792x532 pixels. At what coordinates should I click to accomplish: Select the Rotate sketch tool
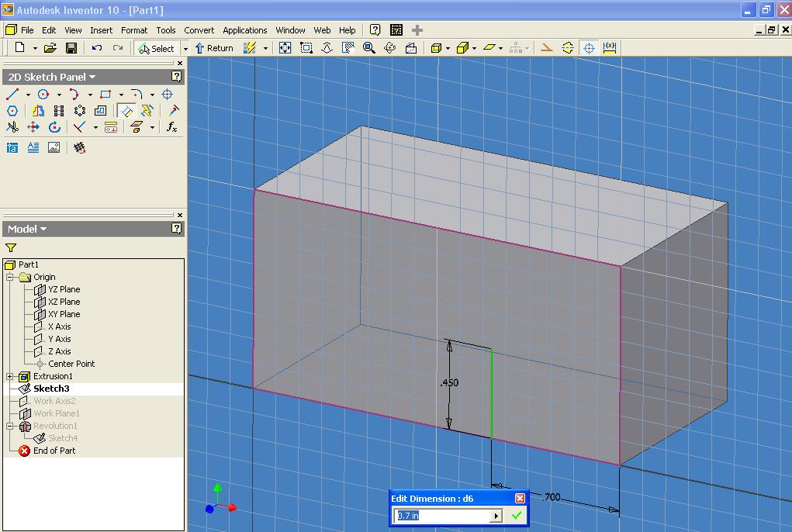click(x=54, y=127)
